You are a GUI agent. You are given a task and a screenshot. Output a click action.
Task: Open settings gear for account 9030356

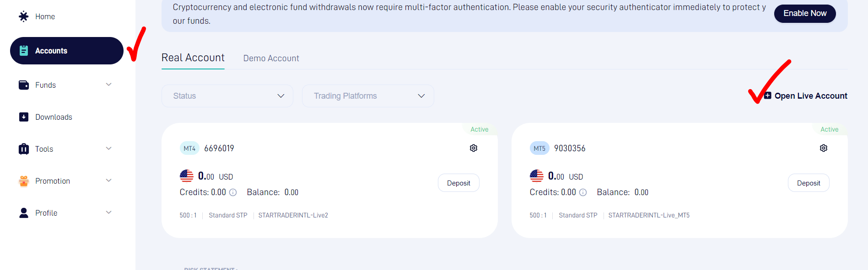pos(824,148)
